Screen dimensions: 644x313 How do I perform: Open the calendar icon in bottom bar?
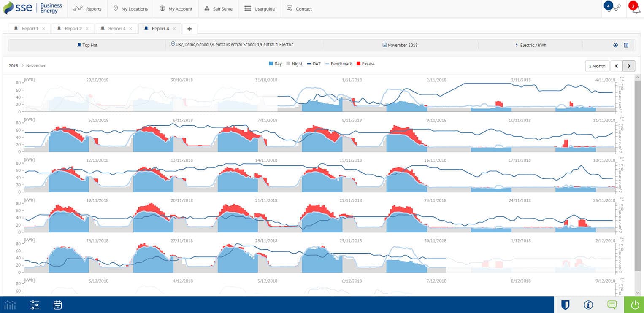(x=58, y=305)
